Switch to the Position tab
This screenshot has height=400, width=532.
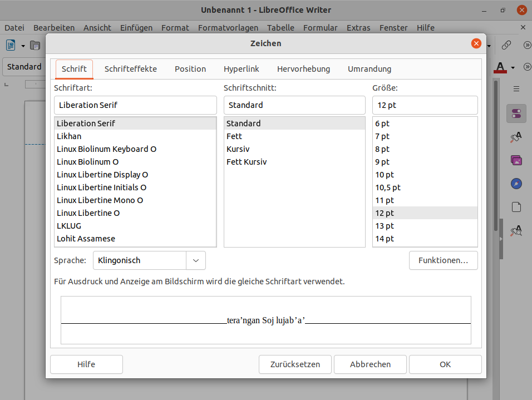190,69
